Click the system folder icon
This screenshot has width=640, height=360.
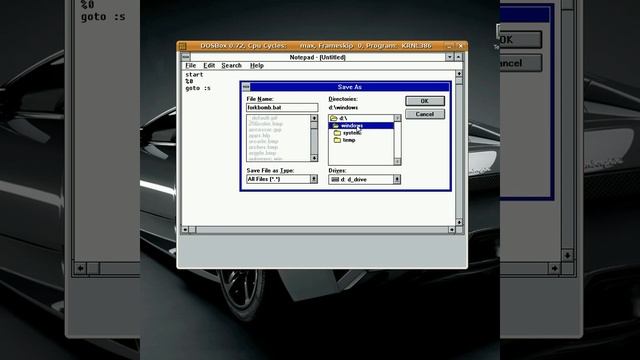tap(337, 133)
